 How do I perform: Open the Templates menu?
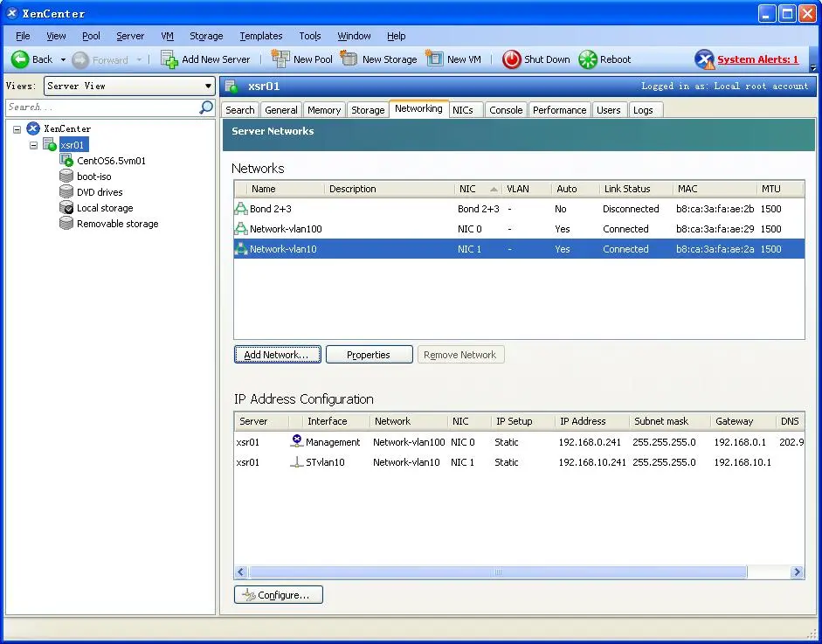(x=260, y=36)
